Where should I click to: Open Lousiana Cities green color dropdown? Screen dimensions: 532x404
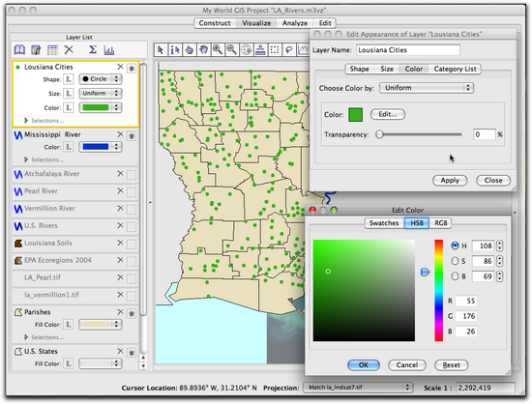[101, 107]
